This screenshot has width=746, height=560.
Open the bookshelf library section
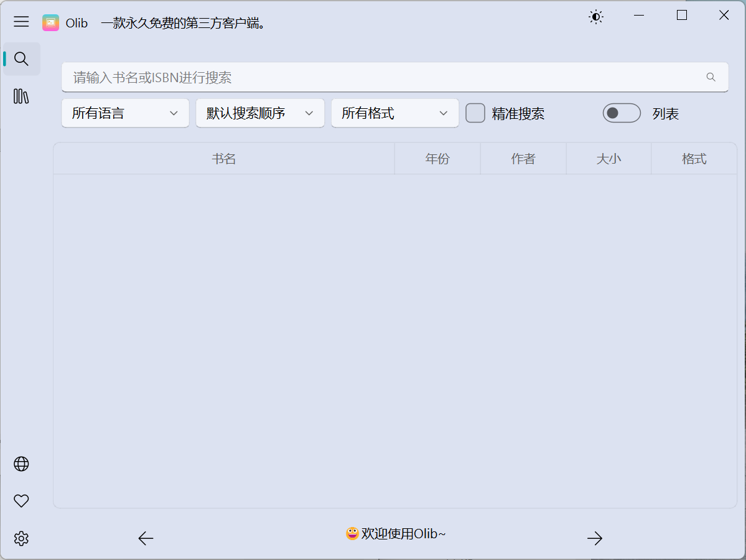click(x=21, y=96)
